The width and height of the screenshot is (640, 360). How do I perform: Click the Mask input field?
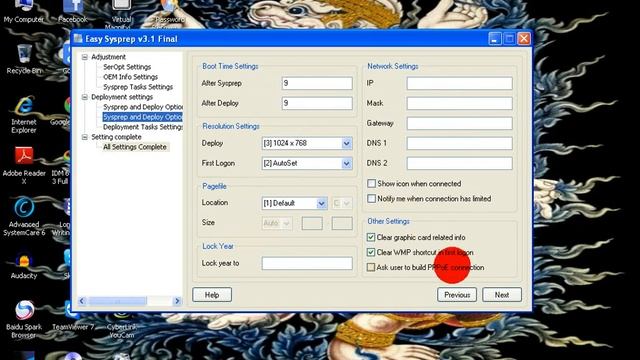tap(460, 103)
